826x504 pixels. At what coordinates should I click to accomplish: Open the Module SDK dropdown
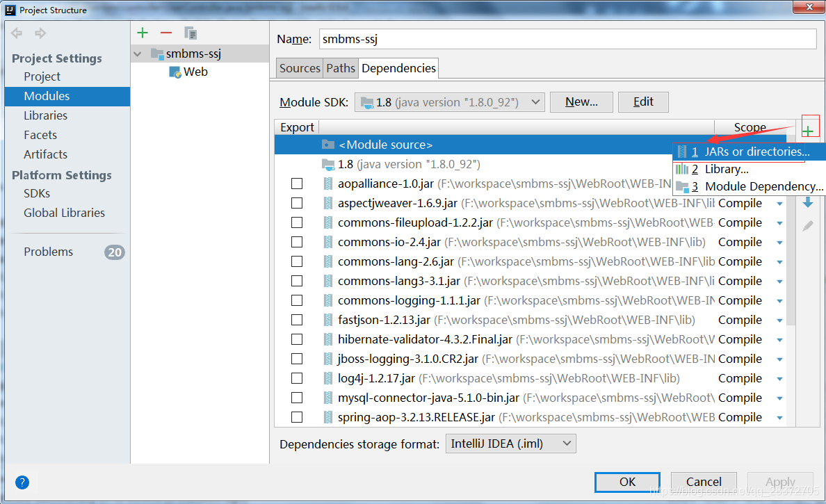(x=449, y=102)
